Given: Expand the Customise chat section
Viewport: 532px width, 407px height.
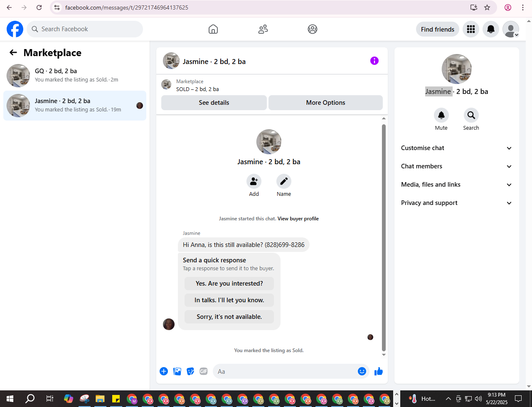Looking at the screenshot, I should tap(456, 148).
